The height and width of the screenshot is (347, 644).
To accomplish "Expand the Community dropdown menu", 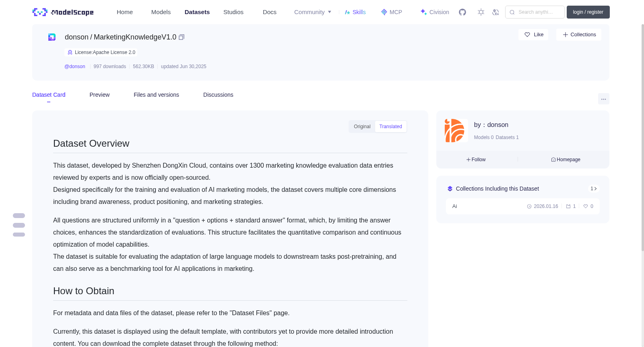I will (313, 12).
